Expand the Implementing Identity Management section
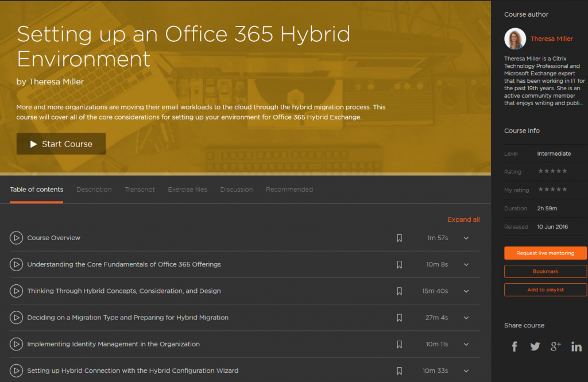 (466, 344)
